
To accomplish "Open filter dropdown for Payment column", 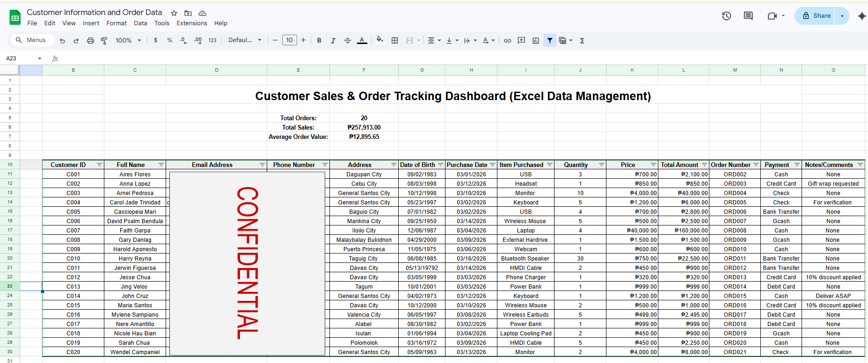I will (x=797, y=165).
